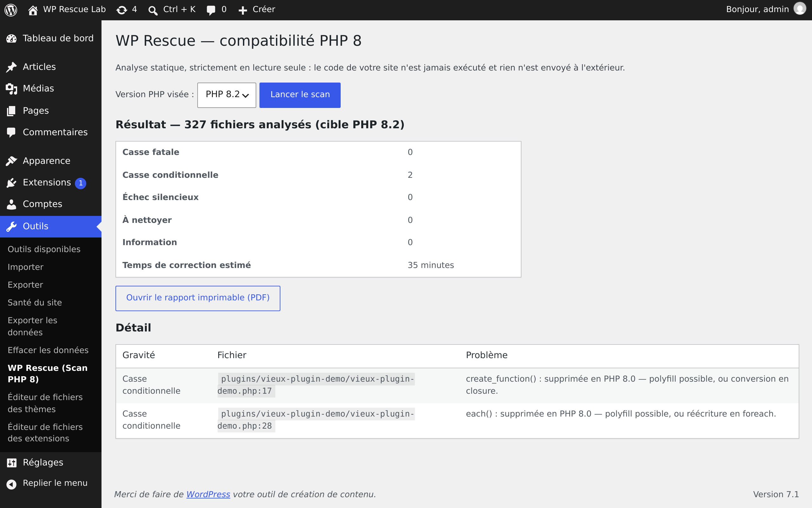Click file path vieux-plugin-demo.php:17
812x508 pixels.
[316, 385]
